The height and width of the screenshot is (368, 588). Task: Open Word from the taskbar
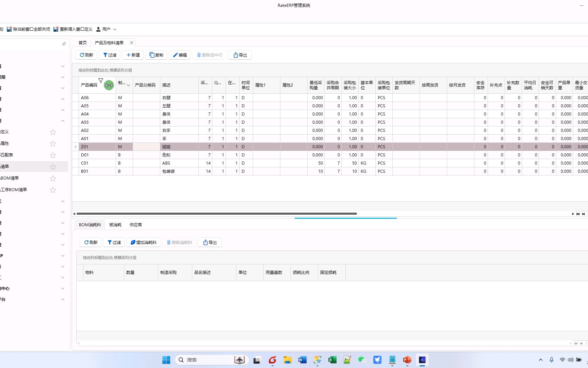coord(302,360)
